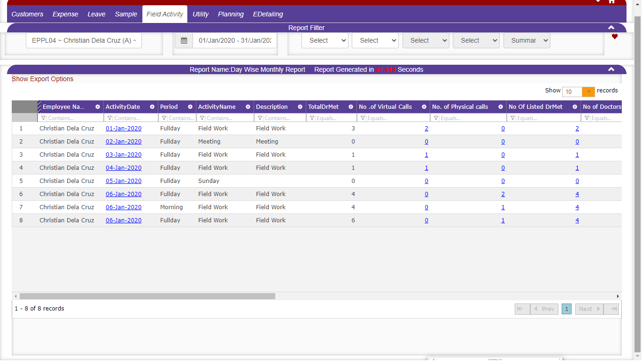Open the Sample menu

coord(126,14)
